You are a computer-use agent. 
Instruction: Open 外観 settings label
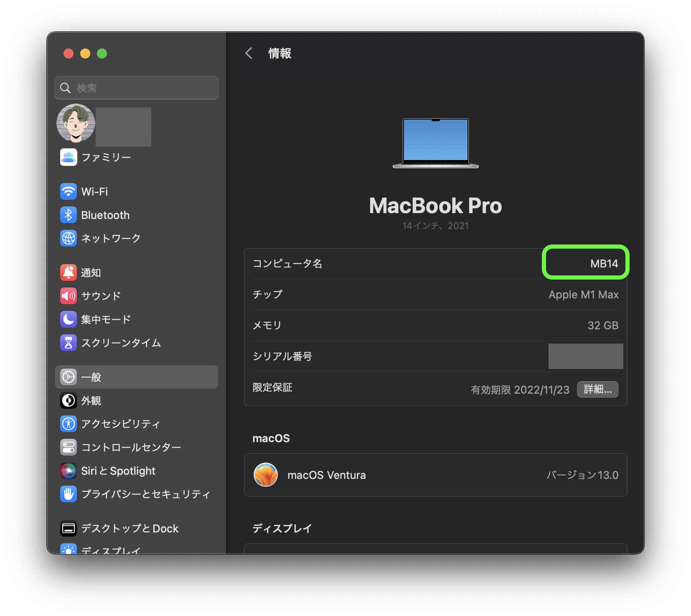(91, 401)
